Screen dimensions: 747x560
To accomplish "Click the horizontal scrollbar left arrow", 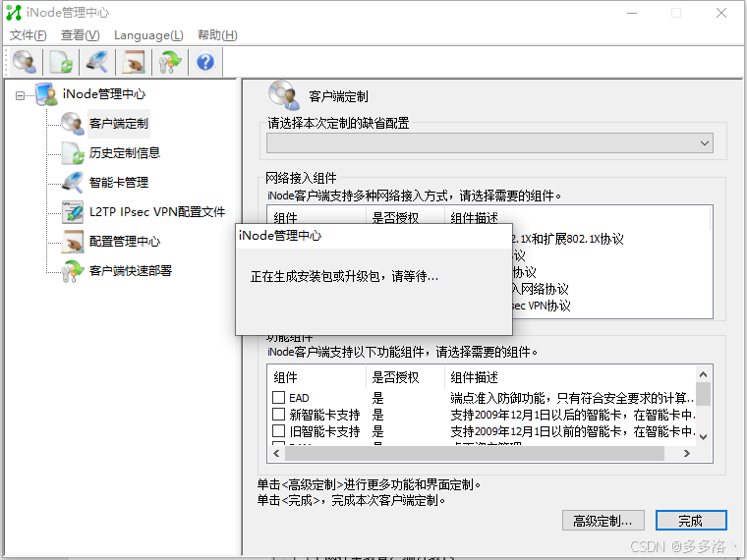I will click(x=276, y=453).
